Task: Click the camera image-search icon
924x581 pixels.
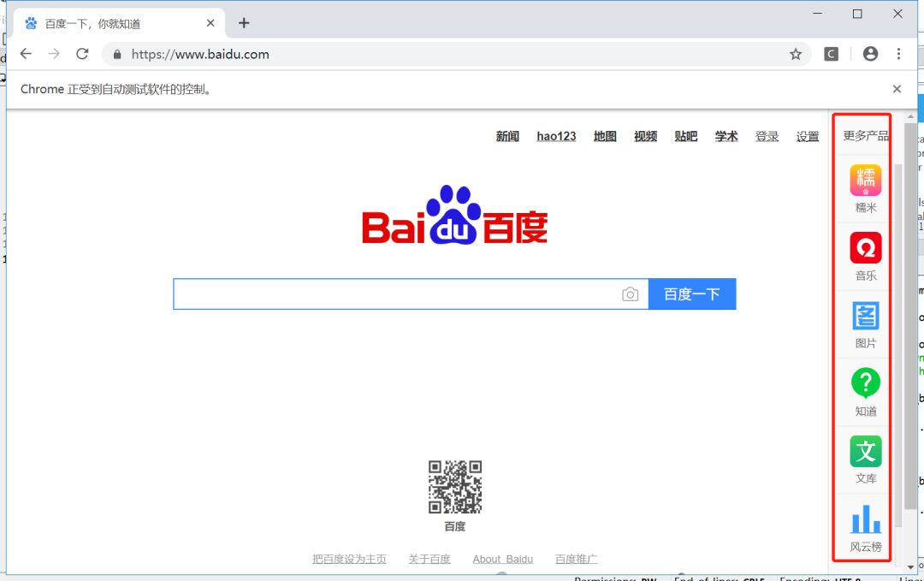Action: 630,294
